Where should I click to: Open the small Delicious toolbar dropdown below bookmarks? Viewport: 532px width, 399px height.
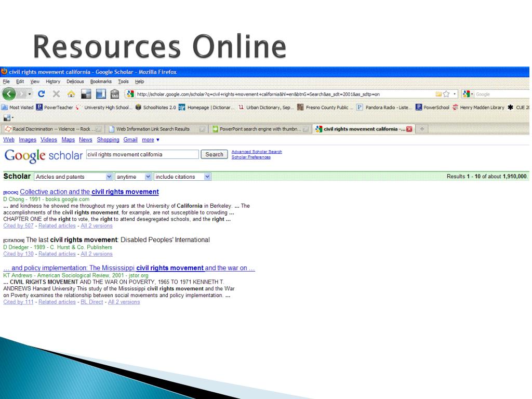(x=8, y=118)
